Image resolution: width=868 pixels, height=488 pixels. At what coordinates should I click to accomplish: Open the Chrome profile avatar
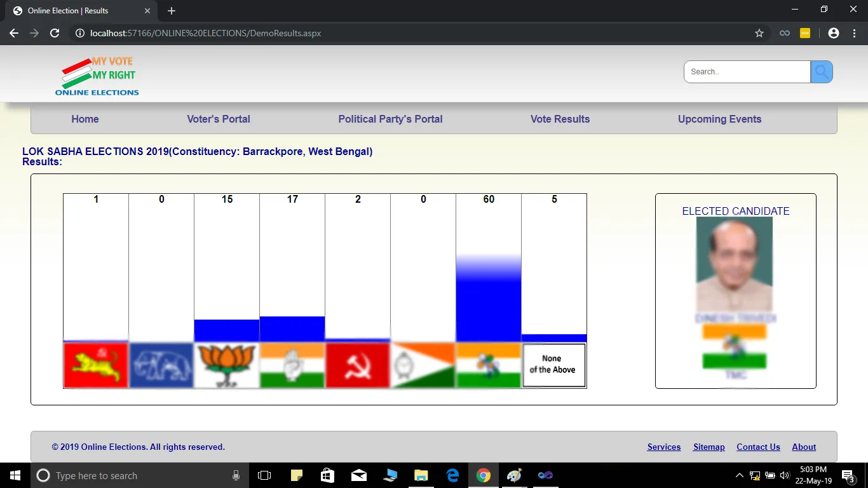834,33
